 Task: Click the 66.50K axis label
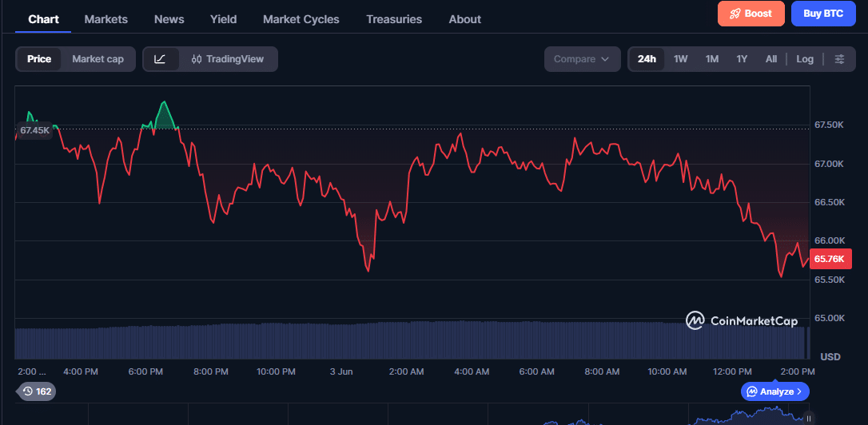coord(829,203)
